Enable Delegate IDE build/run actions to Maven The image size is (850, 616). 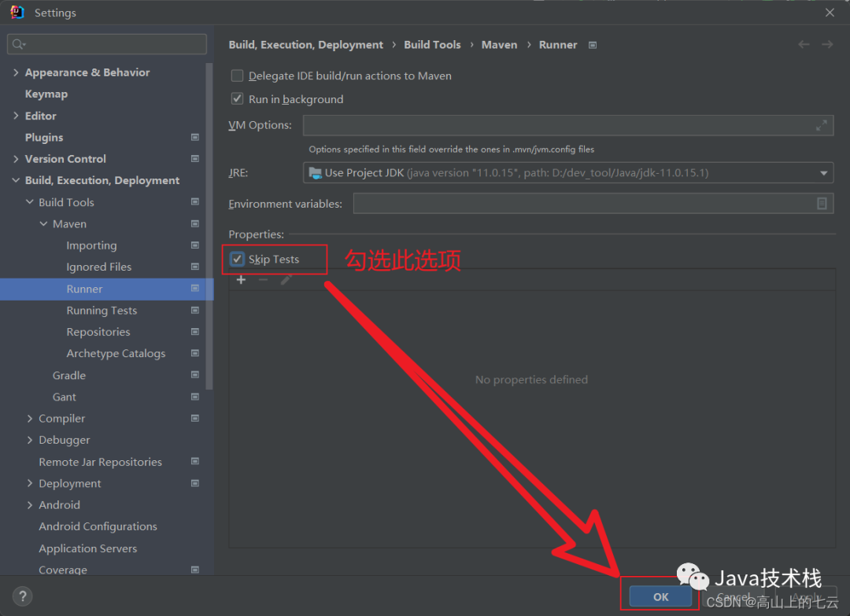237,76
